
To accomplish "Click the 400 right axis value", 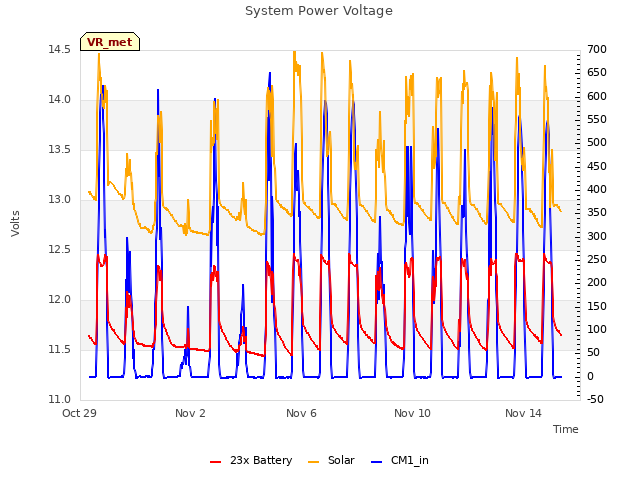I will click(597, 189).
